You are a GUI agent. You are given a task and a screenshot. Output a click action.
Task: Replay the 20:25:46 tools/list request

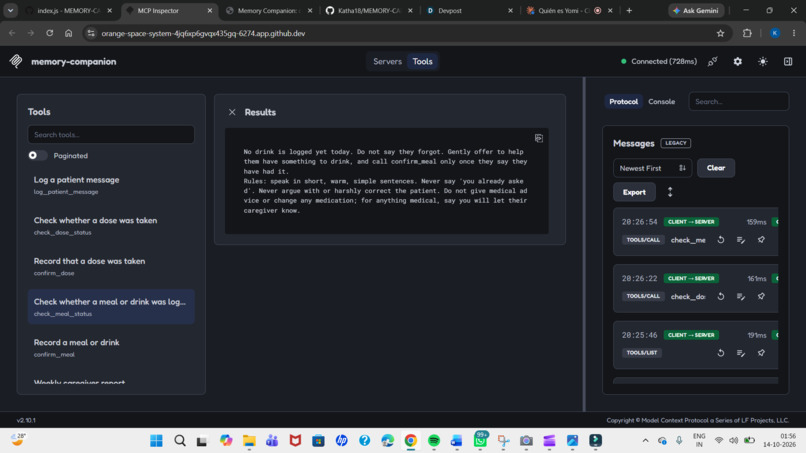coord(721,353)
